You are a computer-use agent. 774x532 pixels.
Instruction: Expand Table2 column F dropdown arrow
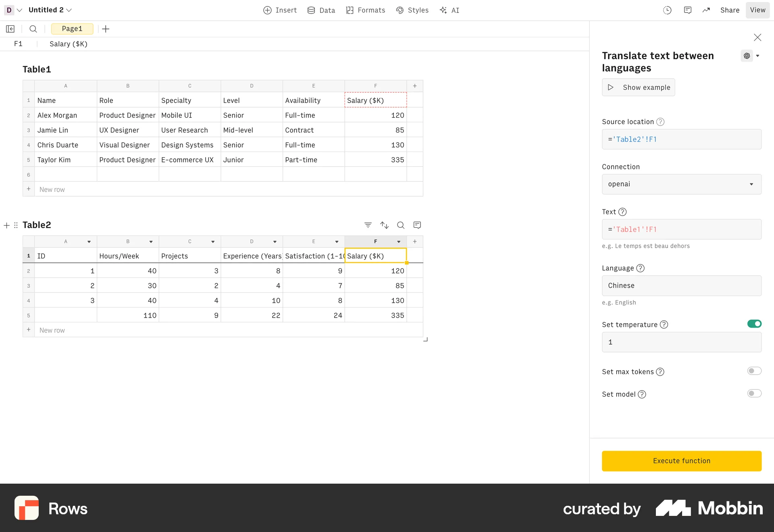tap(399, 241)
